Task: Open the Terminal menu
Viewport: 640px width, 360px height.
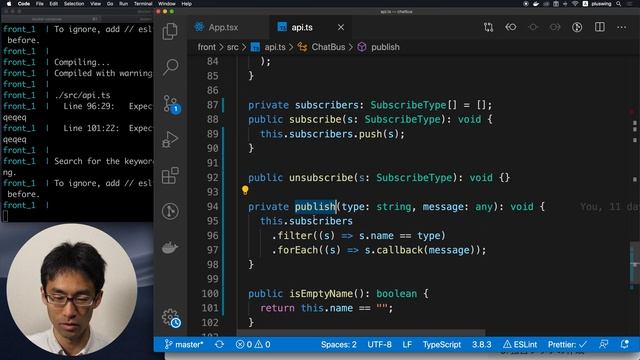Action: pyautogui.click(x=143, y=4)
